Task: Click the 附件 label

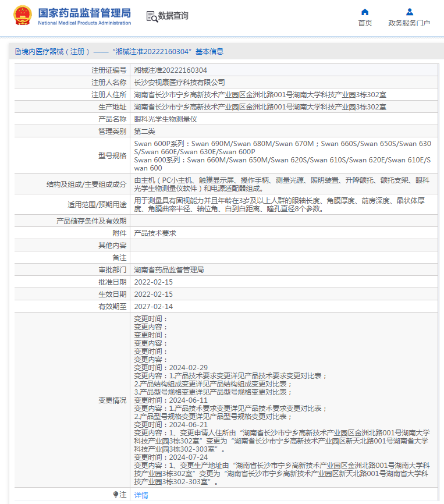Action: coord(119,233)
